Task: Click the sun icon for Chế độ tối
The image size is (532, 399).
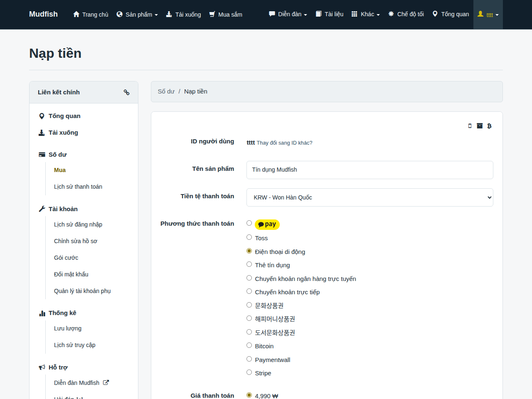Action: (x=391, y=14)
